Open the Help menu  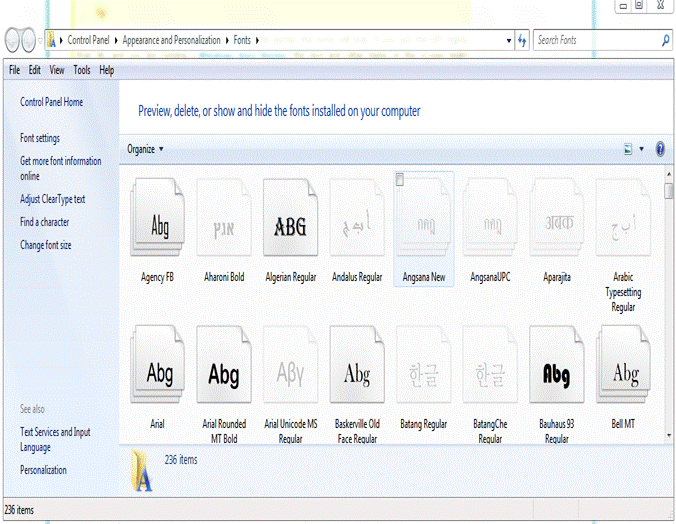click(106, 70)
